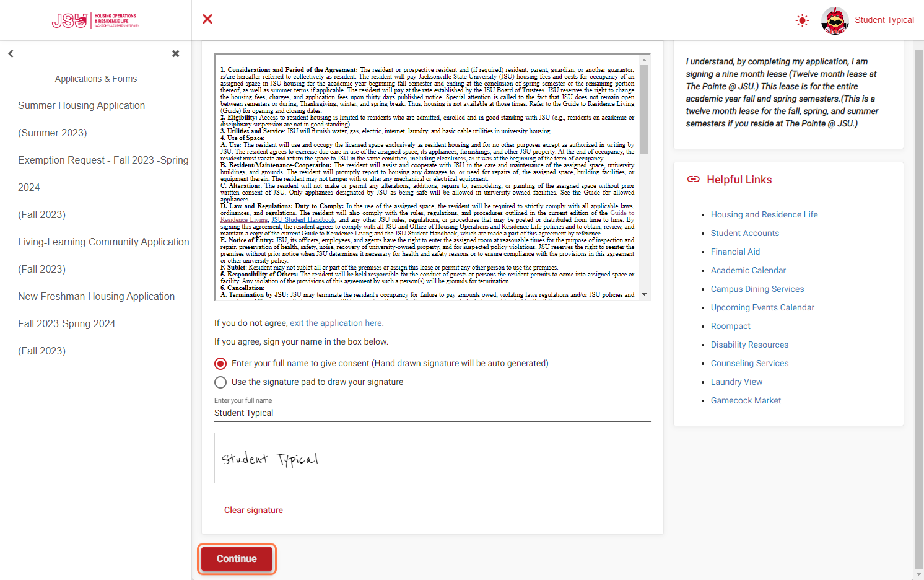Click the agreement text scroll-up arrow
The width and height of the screenshot is (924, 580).
[645, 60]
